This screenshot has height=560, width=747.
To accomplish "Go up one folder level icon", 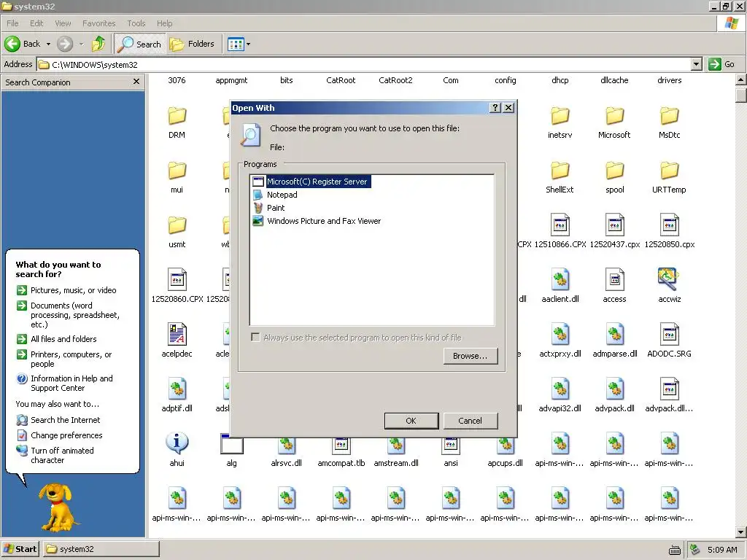I will pos(98,44).
